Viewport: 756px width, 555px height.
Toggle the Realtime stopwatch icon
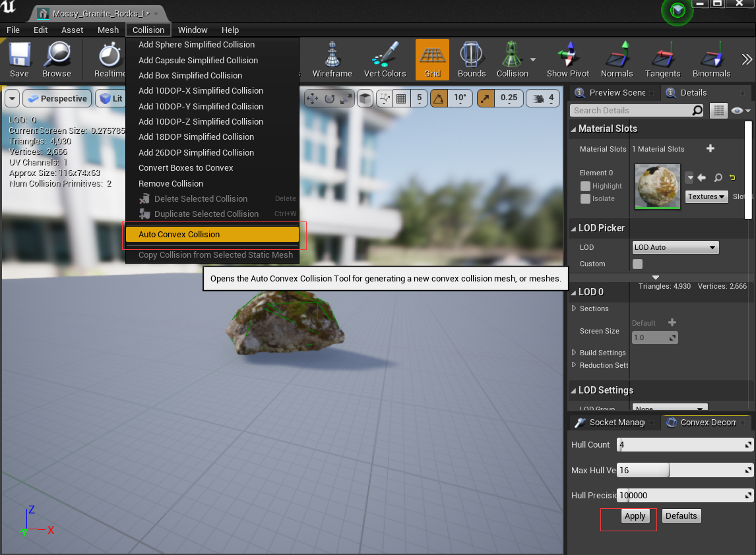pos(110,59)
